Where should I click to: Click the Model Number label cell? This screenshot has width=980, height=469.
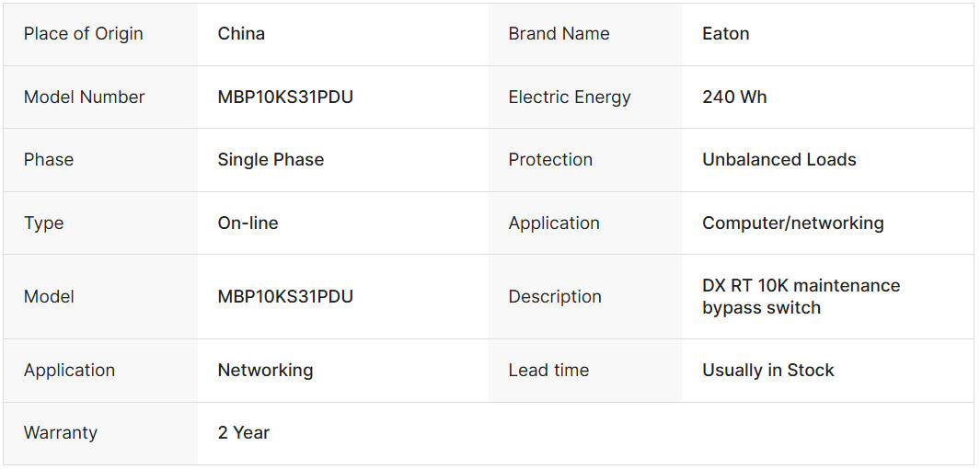[85, 97]
